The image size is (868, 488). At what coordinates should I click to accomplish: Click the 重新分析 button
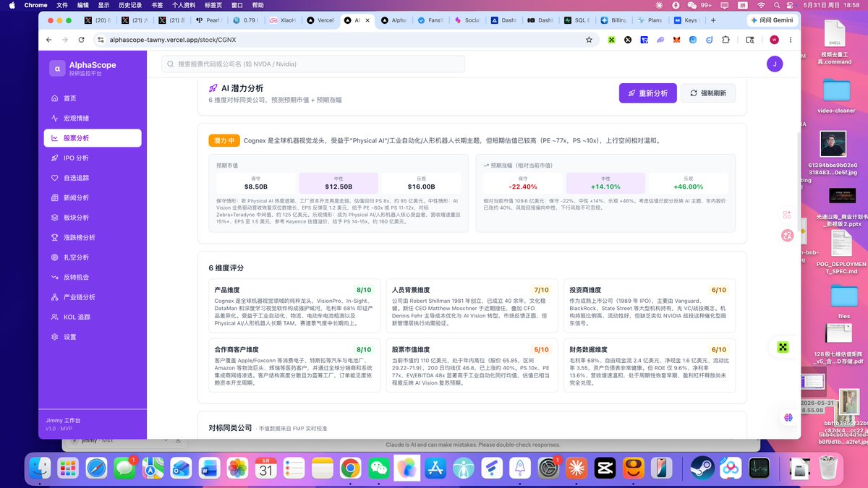648,93
